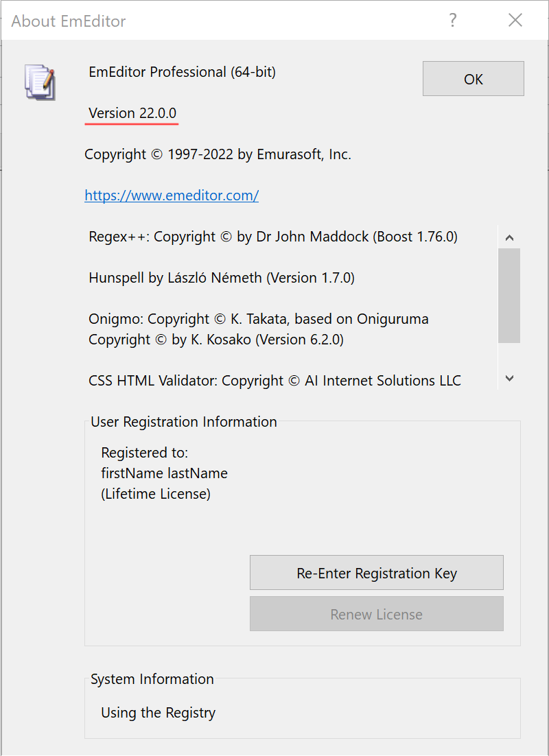Click the EmEditor notepad-and-pencil icon

click(40, 82)
